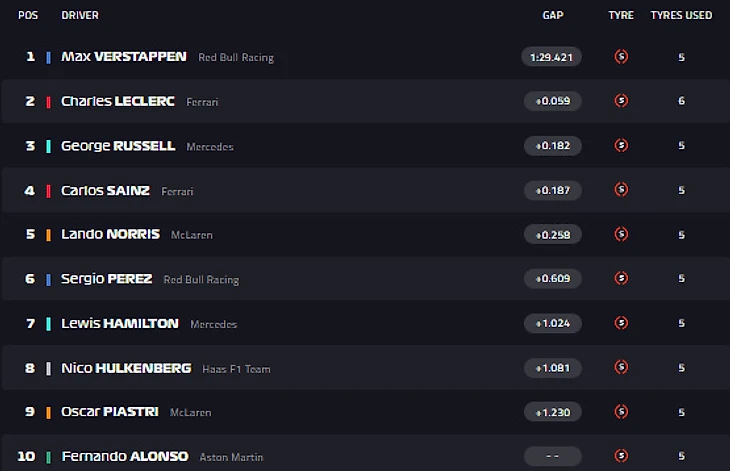Image resolution: width=730 pixels, height=471 pixels.
Task: Click the orange McLaren color bar by Norris
Action: (x=48, y=235)
